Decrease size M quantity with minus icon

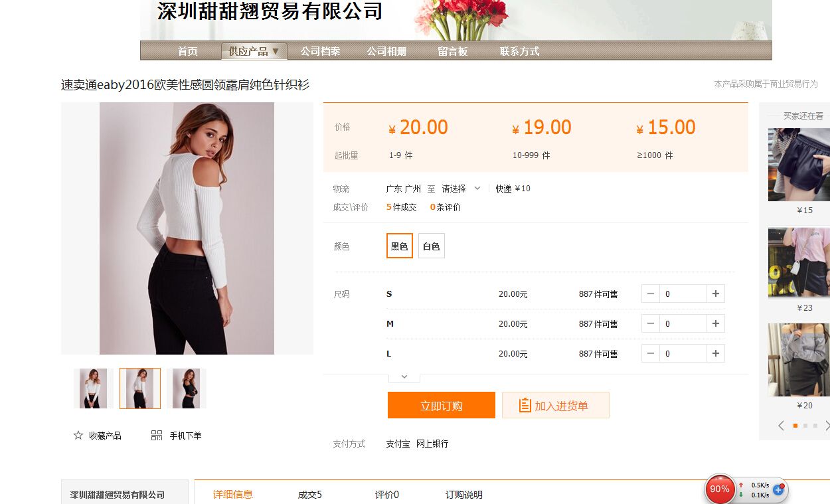[x=651, y=323]
